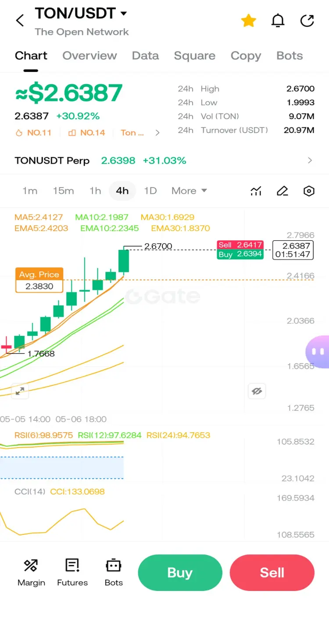The width and height of the screenshot is (329, 644).
Task: Open the Bots tab
Action: click(290, 56)
